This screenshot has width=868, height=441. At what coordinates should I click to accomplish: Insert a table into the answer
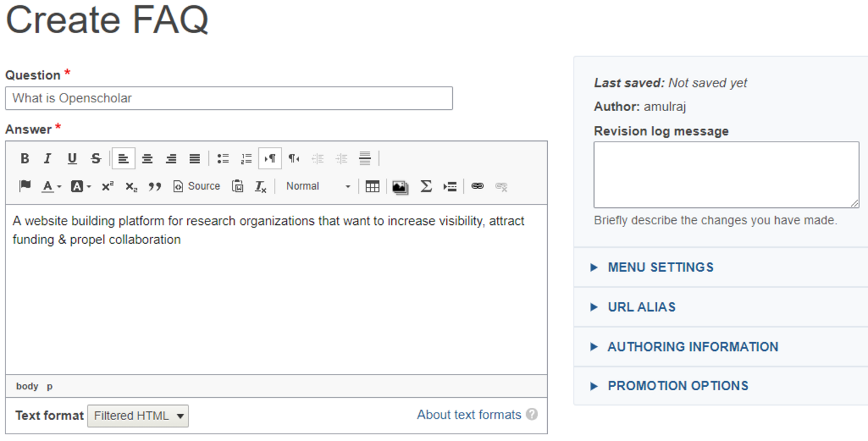pyautogui.click(x=372, y=186)
